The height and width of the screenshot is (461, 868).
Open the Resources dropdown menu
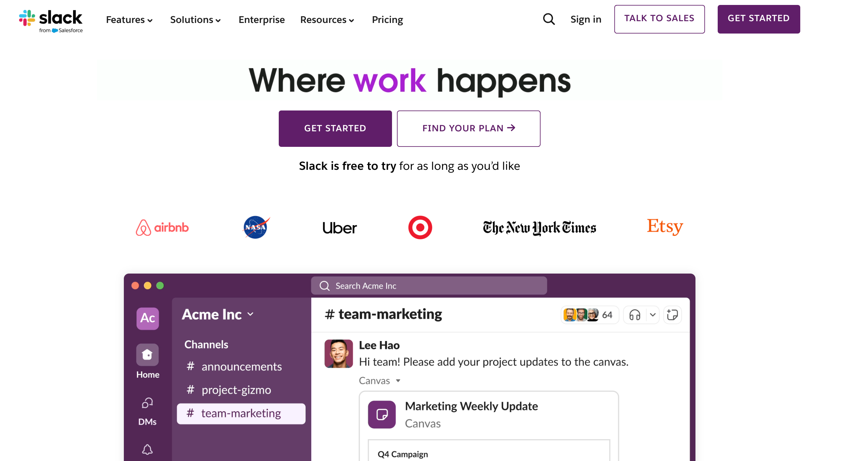tap(327, 20)
